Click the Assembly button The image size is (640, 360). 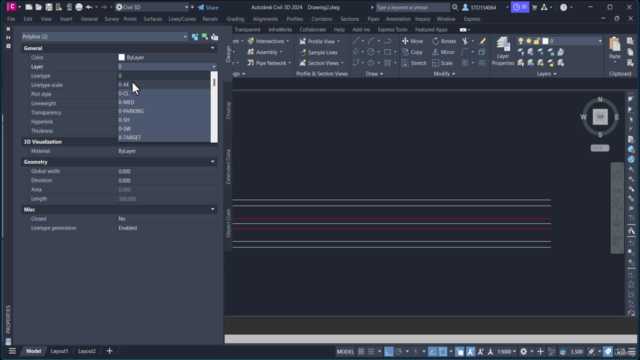[x=264, y=52]
